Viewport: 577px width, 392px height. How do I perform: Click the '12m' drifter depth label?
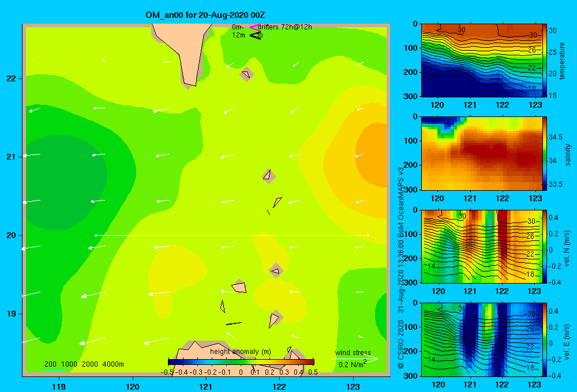[x=238, y=35]
